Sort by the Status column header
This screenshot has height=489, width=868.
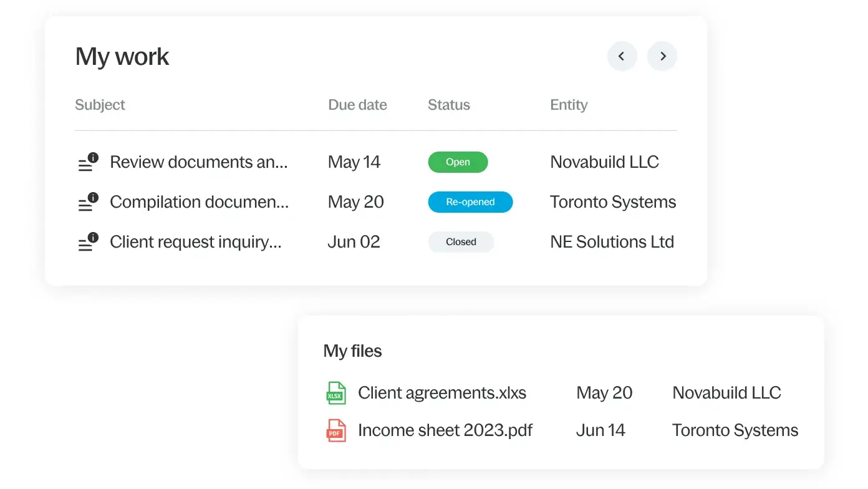tap(449, 105)
